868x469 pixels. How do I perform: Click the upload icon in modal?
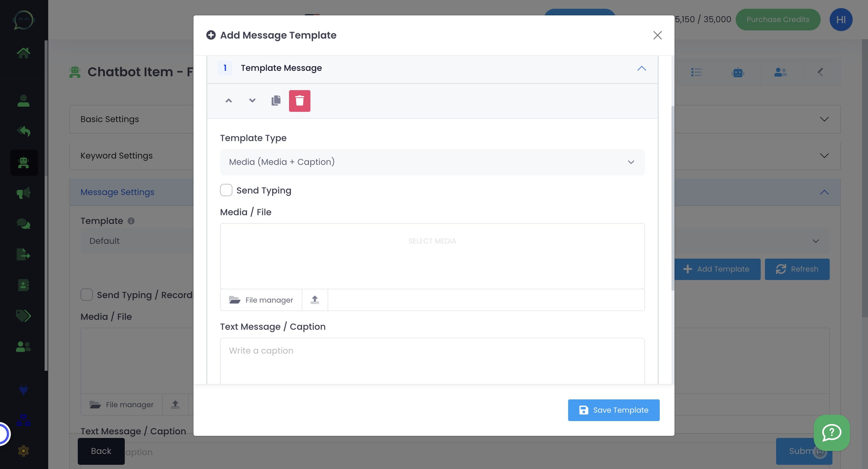(x=314, y=300)
